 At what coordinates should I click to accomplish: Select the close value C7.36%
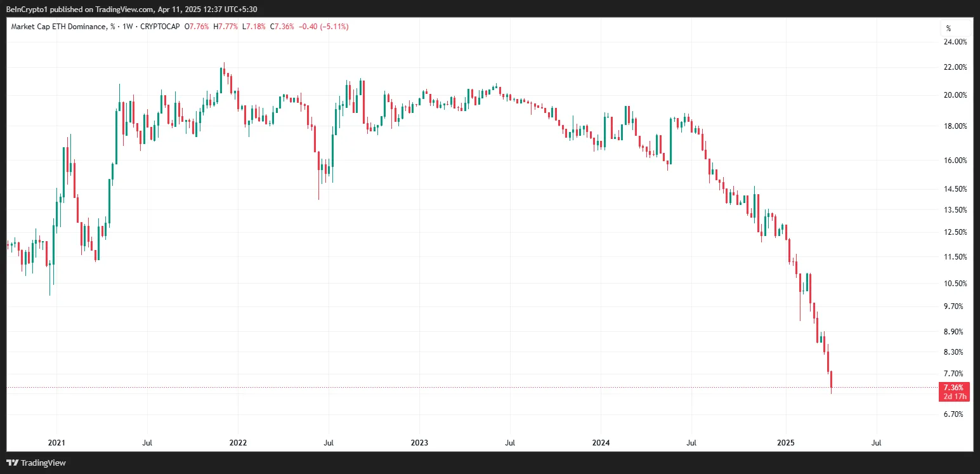coord(282,27)
